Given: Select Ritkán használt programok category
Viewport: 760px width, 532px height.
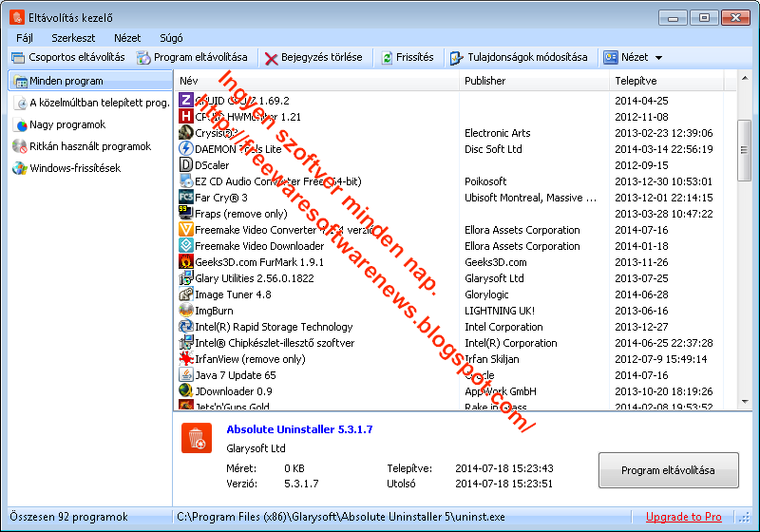Looking at the screenshot, I should pyautogui.click(x=82, y=146).
